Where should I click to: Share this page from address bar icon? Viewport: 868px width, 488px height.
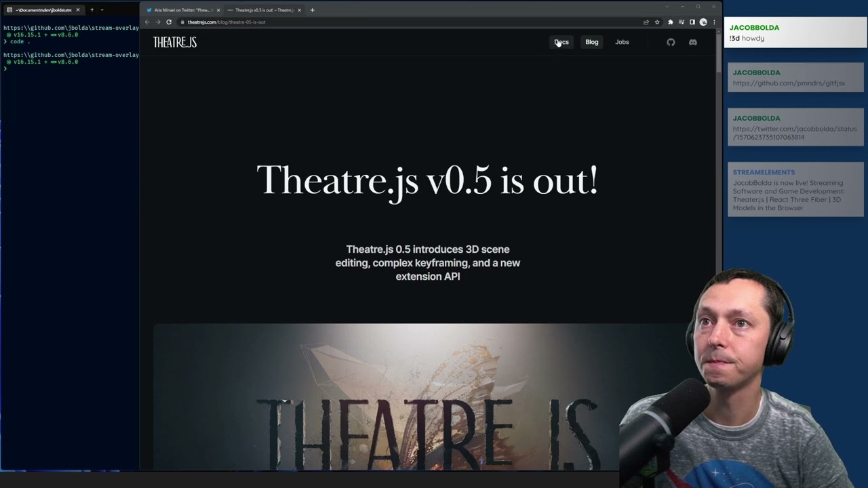point(646,22)
